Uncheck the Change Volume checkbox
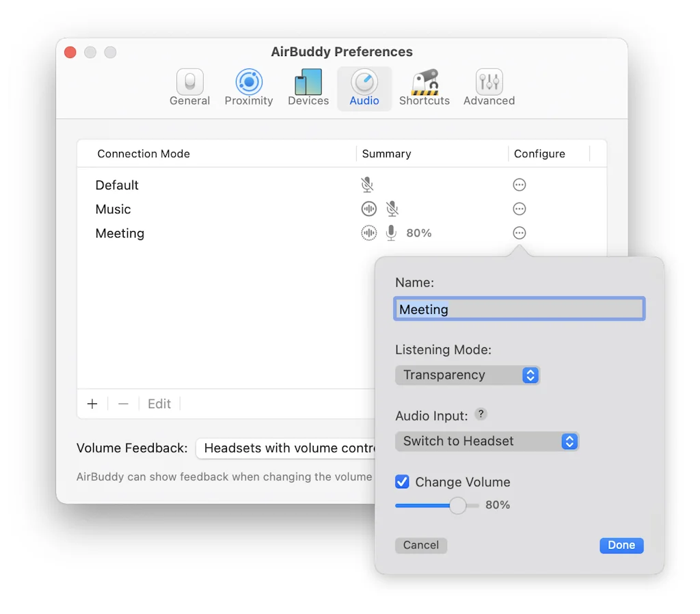Screen dimensions: 700x614 tap(402, 482)
